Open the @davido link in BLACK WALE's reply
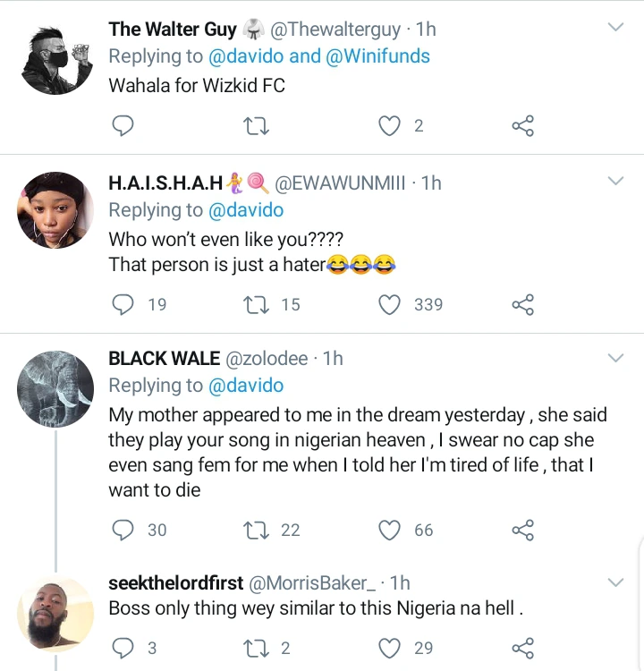The width and height of the screenshot is (644, 671). (246, 386)
